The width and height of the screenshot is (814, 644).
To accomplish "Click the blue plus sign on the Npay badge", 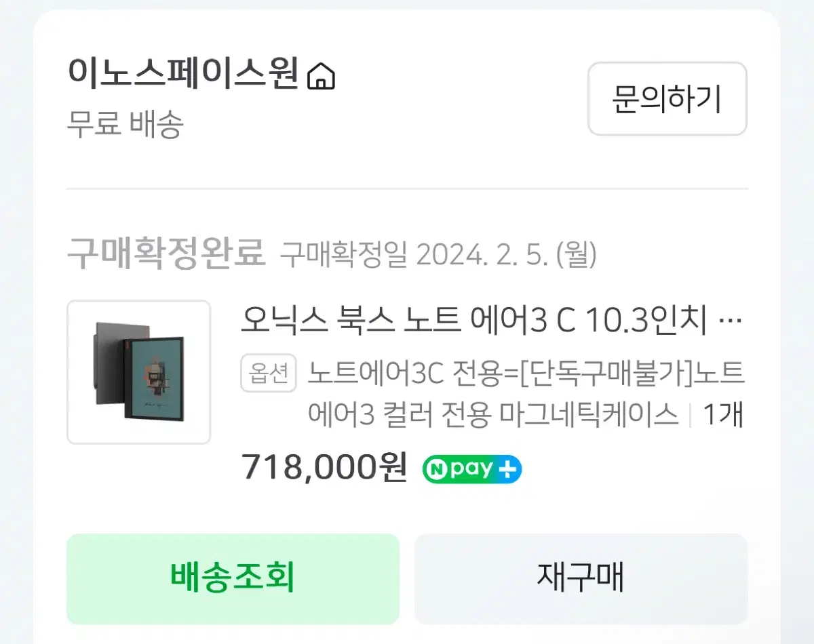I will pos(507,469).
